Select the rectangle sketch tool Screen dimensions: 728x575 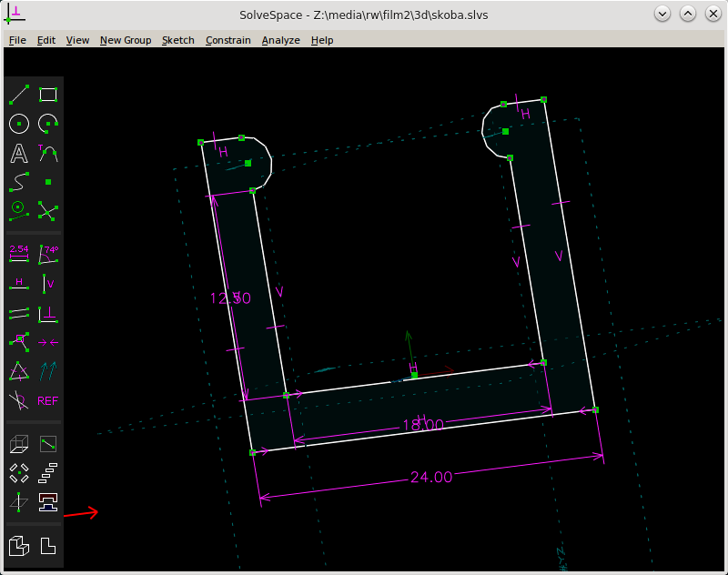[48, 95]
